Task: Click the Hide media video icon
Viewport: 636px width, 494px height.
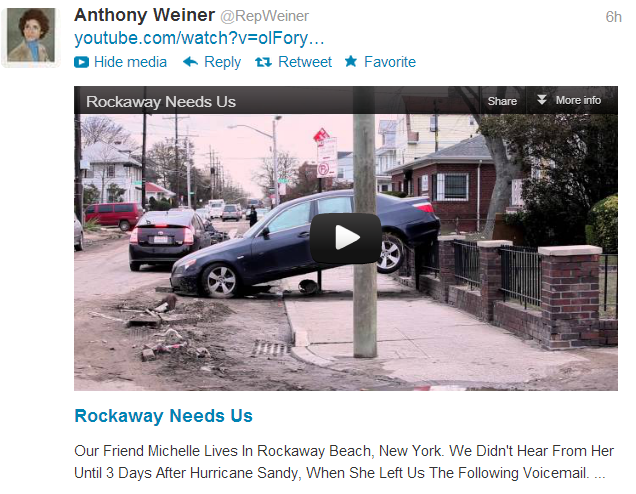Action: tap(82, 62)
